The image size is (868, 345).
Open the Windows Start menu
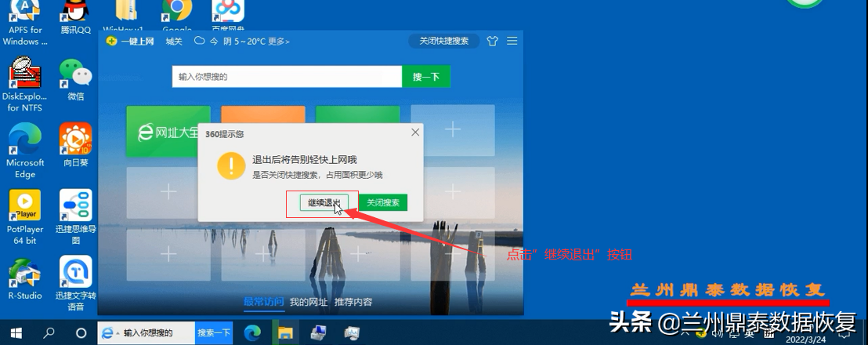(16, 332)
